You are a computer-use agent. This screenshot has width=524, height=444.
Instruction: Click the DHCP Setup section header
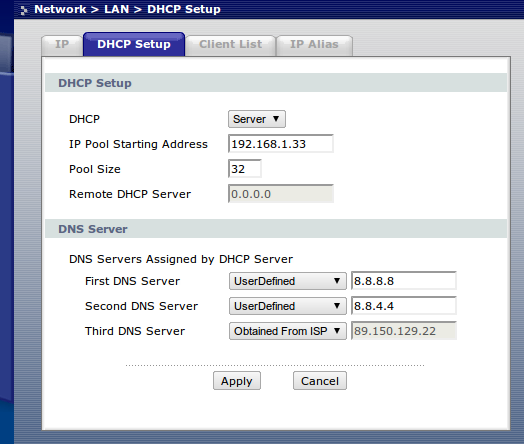pos(276,83)
